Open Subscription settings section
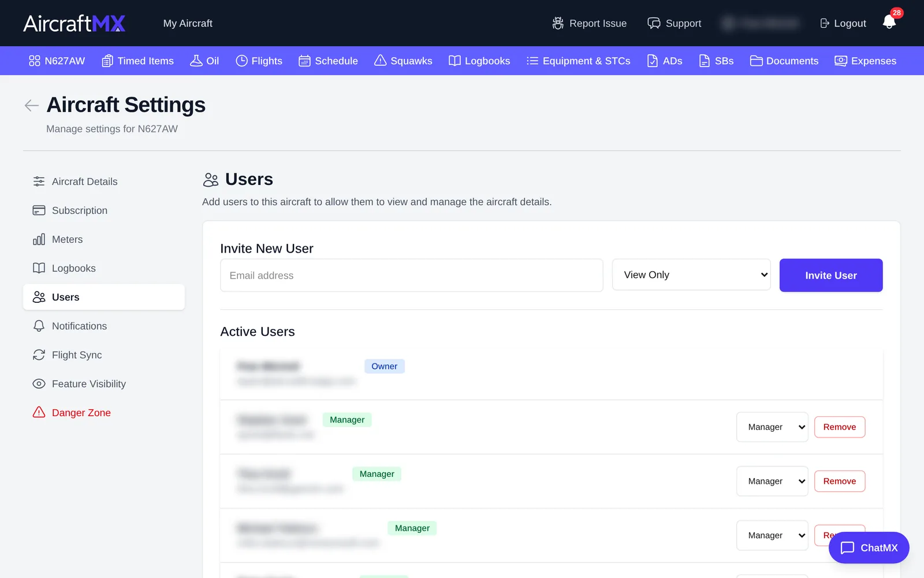This screenshot has height=578, width=924. coord(104,210)
